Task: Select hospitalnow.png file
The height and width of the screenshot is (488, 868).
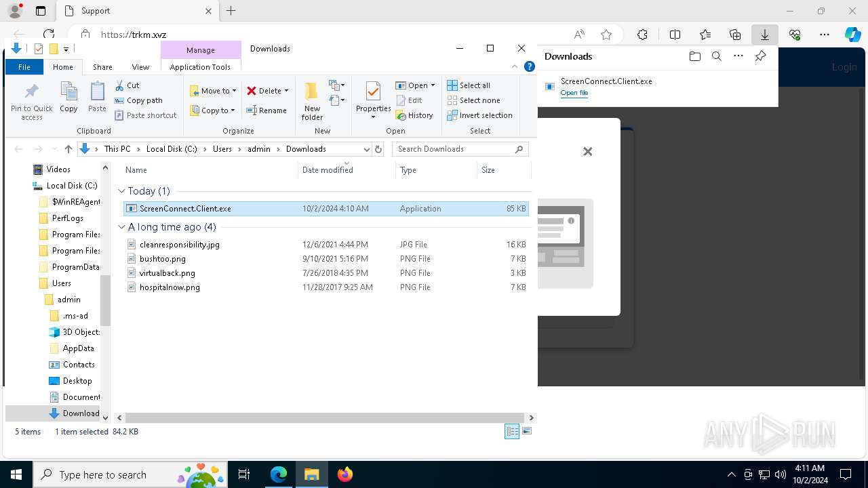Action: point(326,287)
